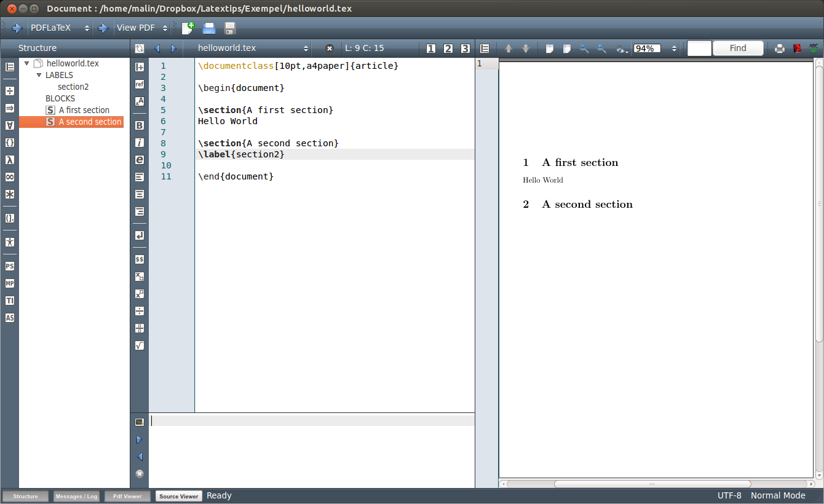Toggle the Messages / Log panel
This screenshot has height=504, width=824.
(76, 496)
